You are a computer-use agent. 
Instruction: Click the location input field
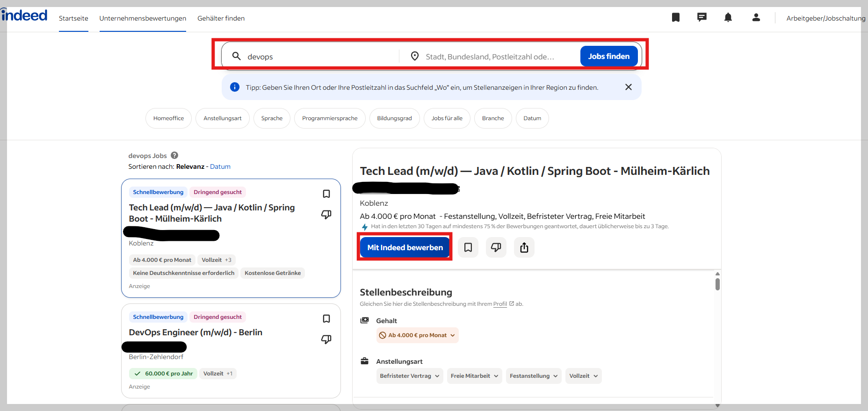(490, 57)
